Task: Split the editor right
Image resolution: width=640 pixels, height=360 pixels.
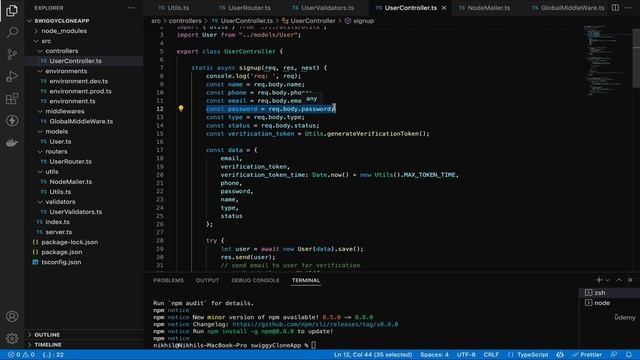Action: [615, 8]
